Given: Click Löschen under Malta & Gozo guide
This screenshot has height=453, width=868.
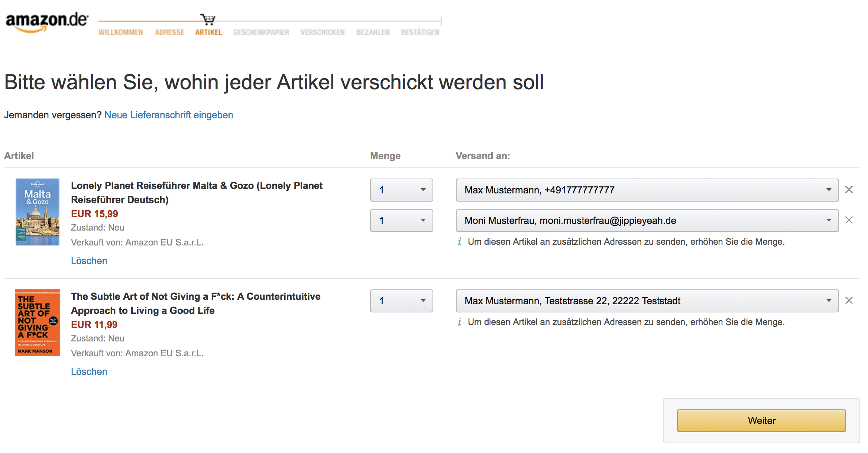Looking at the screenshot, I should point(89,261).
